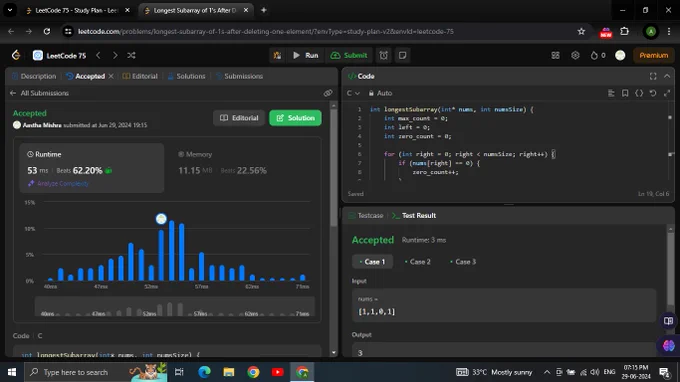Switch to the Description tab
680x382 pixels.
point(34,76)
